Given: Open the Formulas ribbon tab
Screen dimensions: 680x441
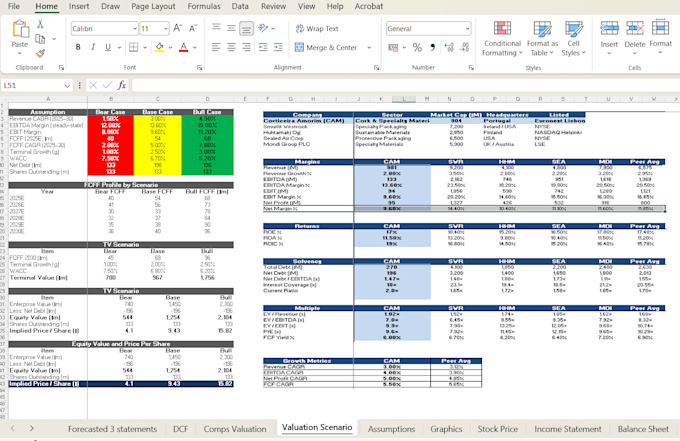Looking at the screenshot, I should click(x=204, y=6).
